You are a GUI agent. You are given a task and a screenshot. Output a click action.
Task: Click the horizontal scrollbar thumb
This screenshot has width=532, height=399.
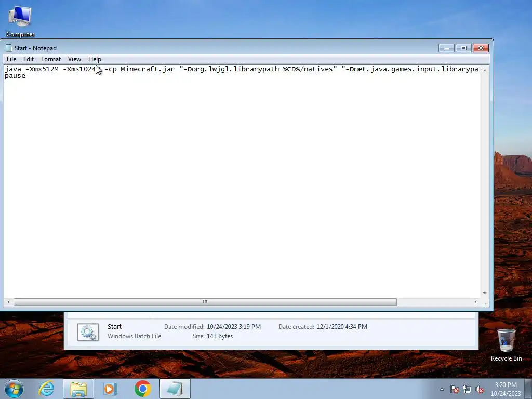[205, 302]
